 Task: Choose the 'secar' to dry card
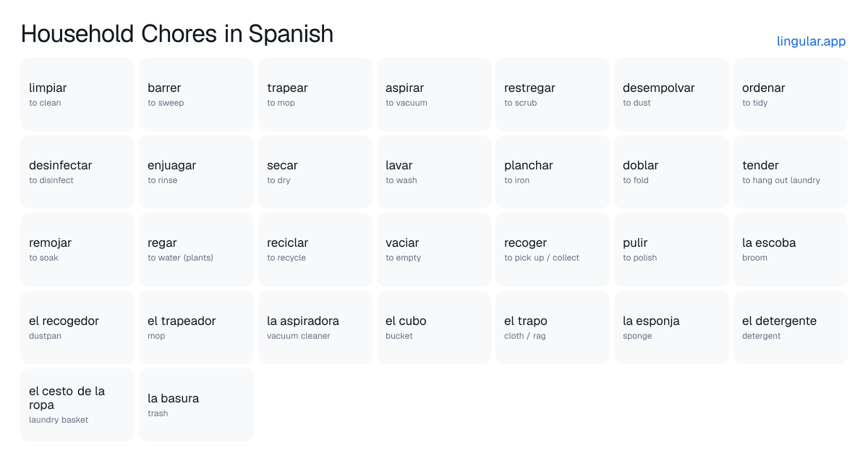(315, 172)
